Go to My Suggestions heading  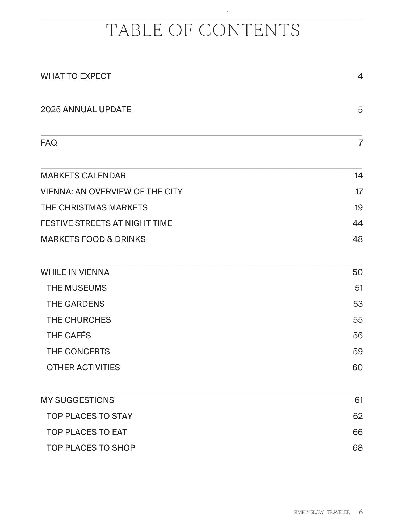coord(77,400)
